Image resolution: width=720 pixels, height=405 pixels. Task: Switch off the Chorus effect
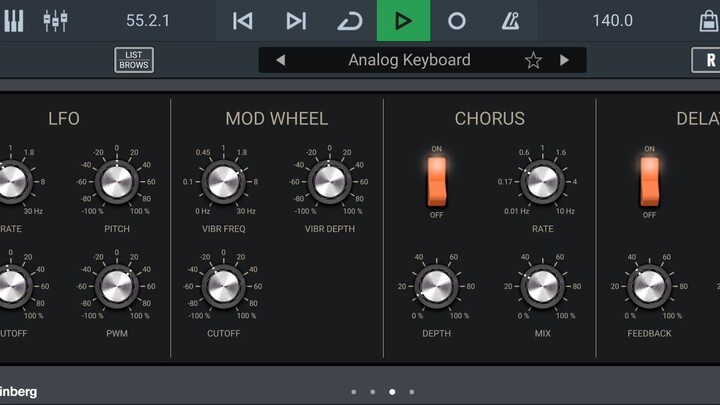437,181
